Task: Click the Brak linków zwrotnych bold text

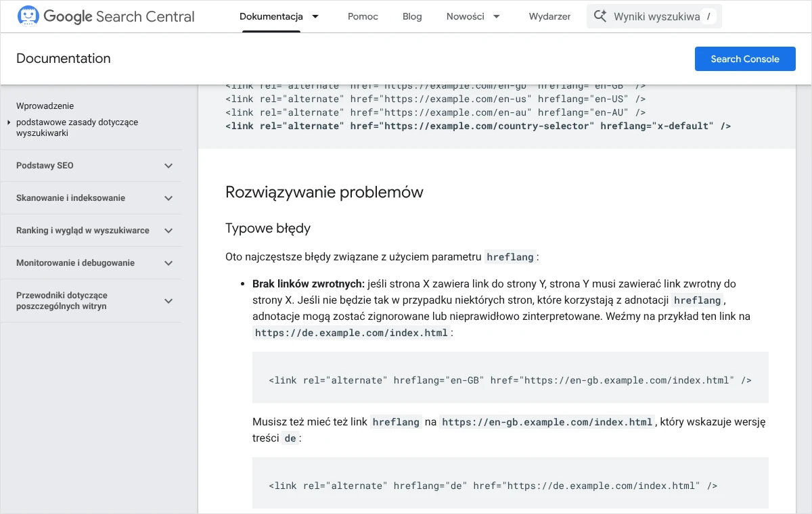Action: point(309,284)
